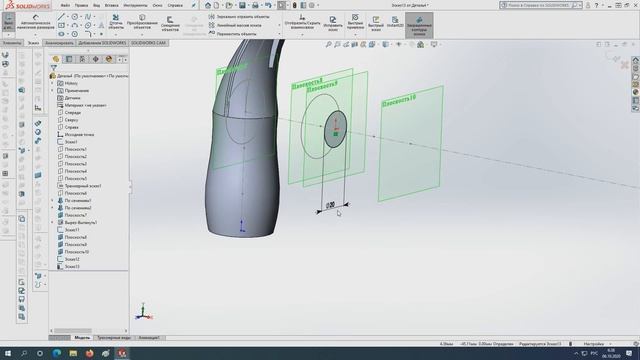The height and width of the screenshot is (360, 640).
Task: Click the Print icon in title bar
Action: tap(255, 5)
